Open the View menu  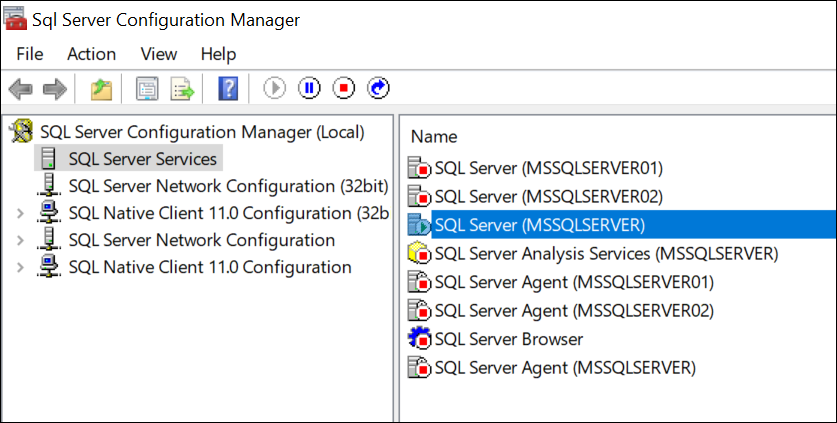(158, 54)
